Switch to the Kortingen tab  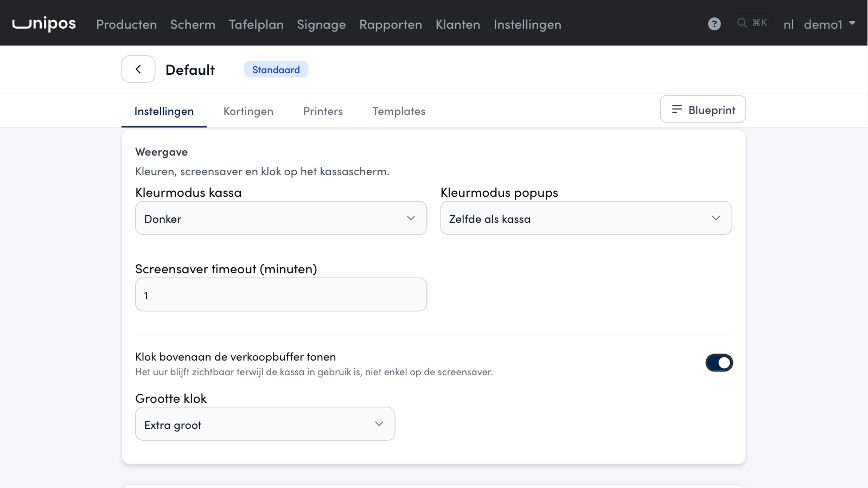pos(248,111)
